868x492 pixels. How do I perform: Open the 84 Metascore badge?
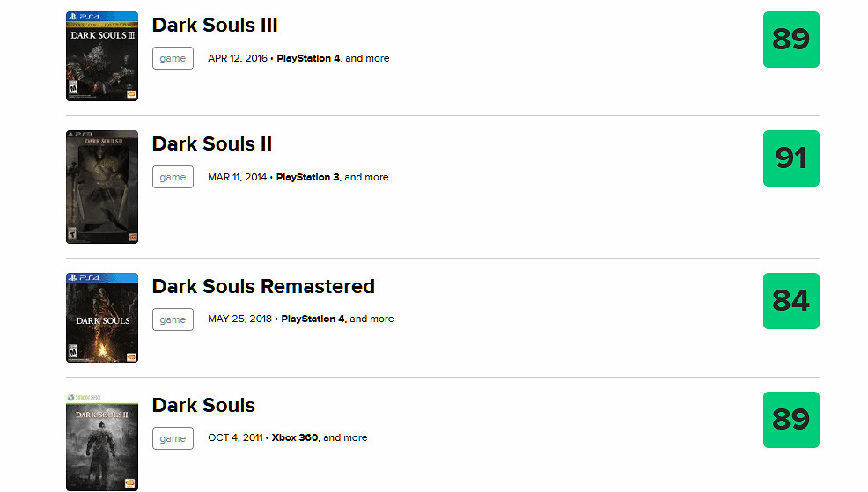[791, 301]
